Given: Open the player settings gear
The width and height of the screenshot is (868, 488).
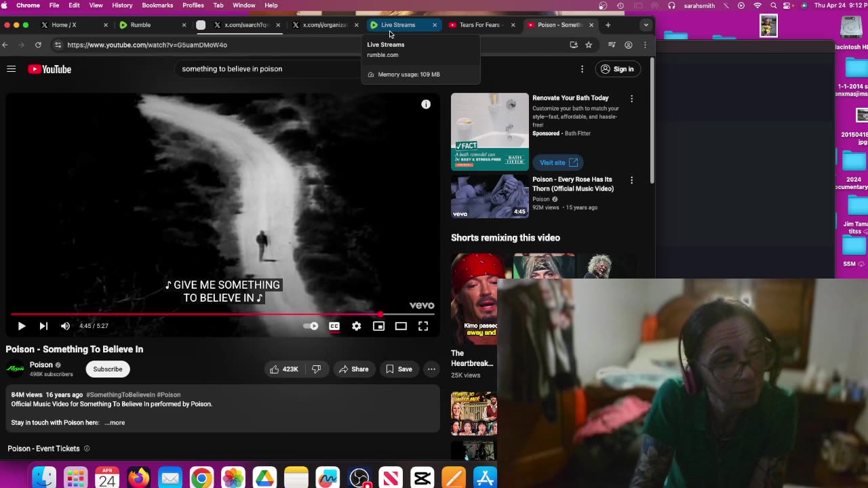Looking at the screenshot, I should coord(357,326).
